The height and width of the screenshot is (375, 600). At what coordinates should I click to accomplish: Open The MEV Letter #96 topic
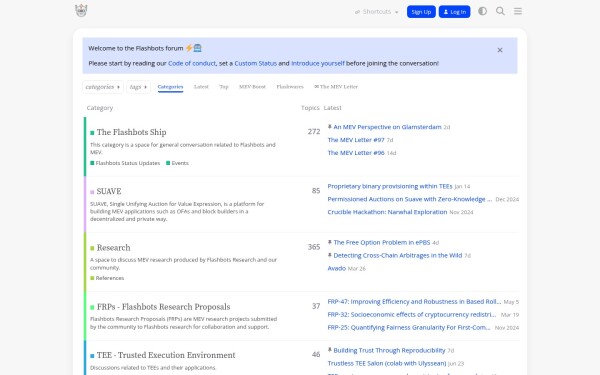356,153
